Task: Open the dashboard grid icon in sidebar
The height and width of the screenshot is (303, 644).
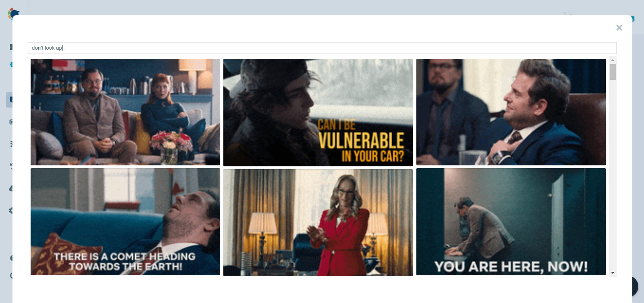Action: pyautogui.click(x=11, y=47)
